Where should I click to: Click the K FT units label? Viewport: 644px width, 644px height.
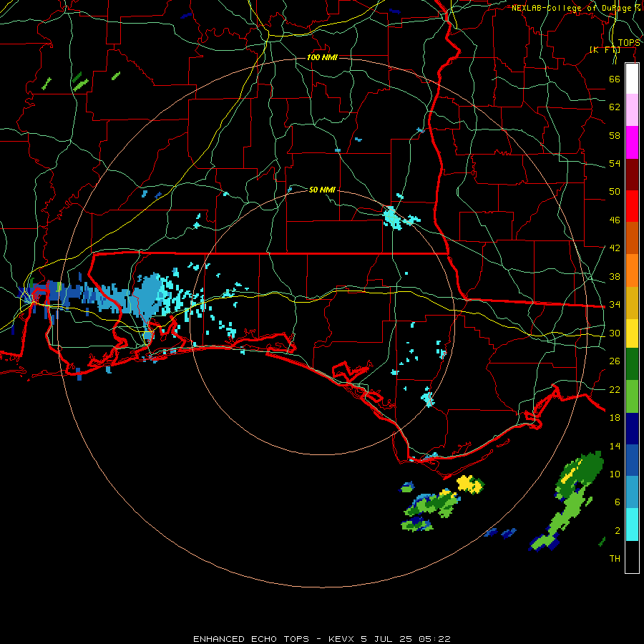[x=605, y=50]
